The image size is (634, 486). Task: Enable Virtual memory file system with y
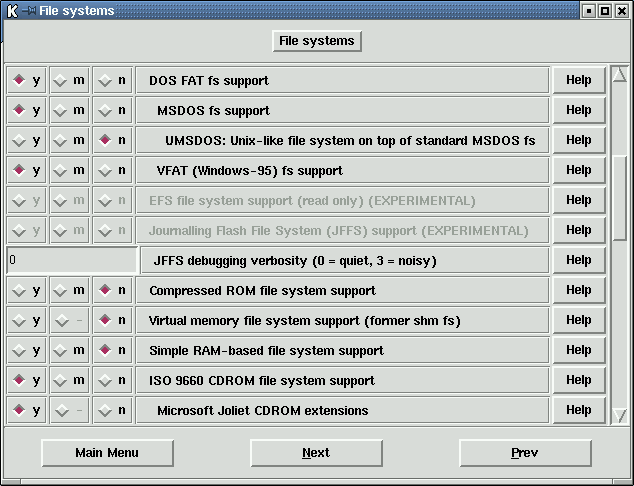[26, 320]
